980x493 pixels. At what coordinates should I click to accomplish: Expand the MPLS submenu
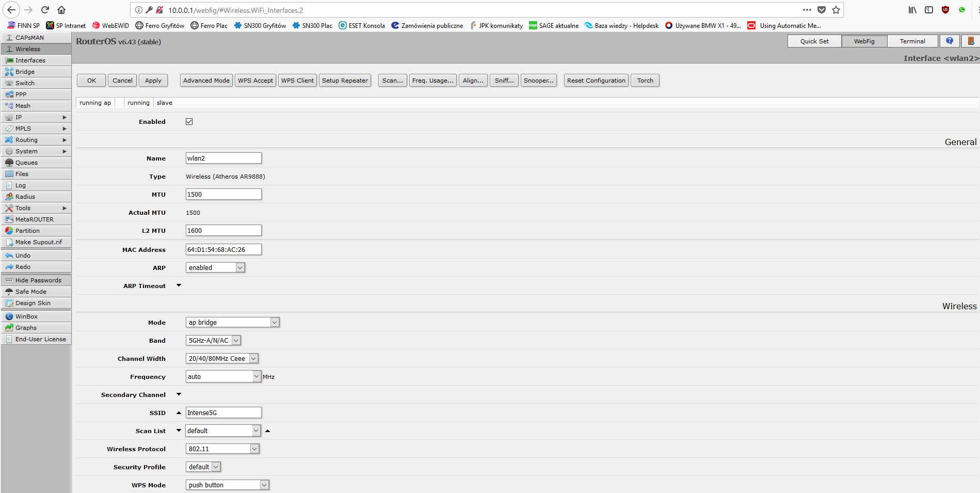pos(36,129)
